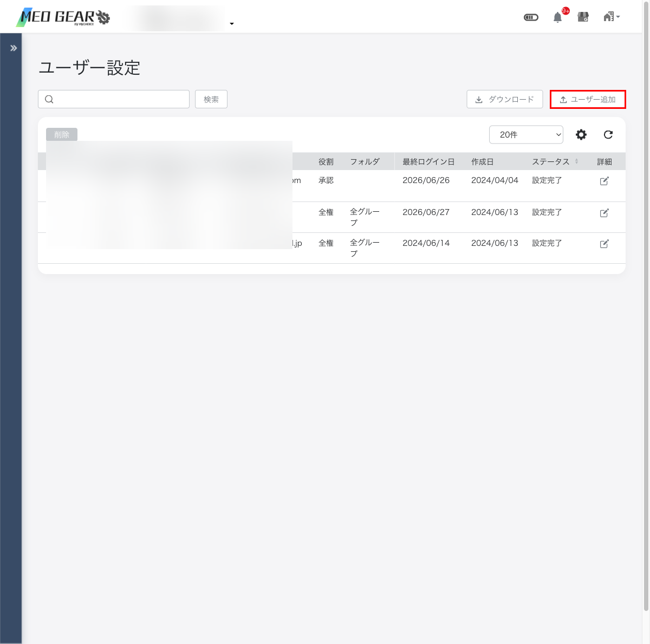Click the MEO GEAR logo
Viewport: 650px width, 644px height.
coord(63,17)
